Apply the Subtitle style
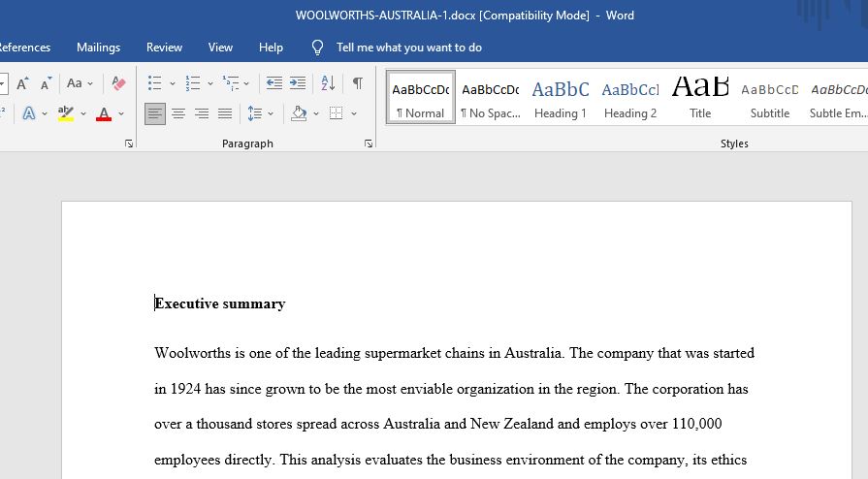This screenshot has height=479, width=868. click(x=769, y=98)
